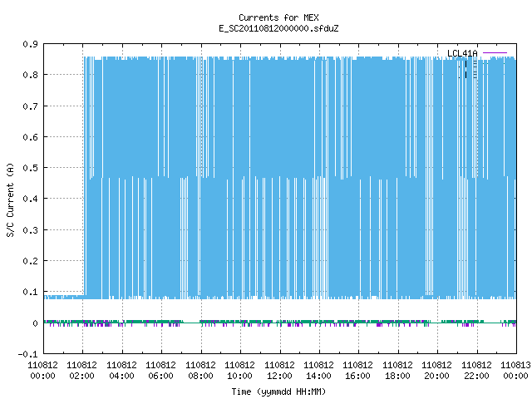The width and height of the screenshot is (532, 399).
Task: Click the 18:00 time tick label
Action: click(x=397, y=376)
